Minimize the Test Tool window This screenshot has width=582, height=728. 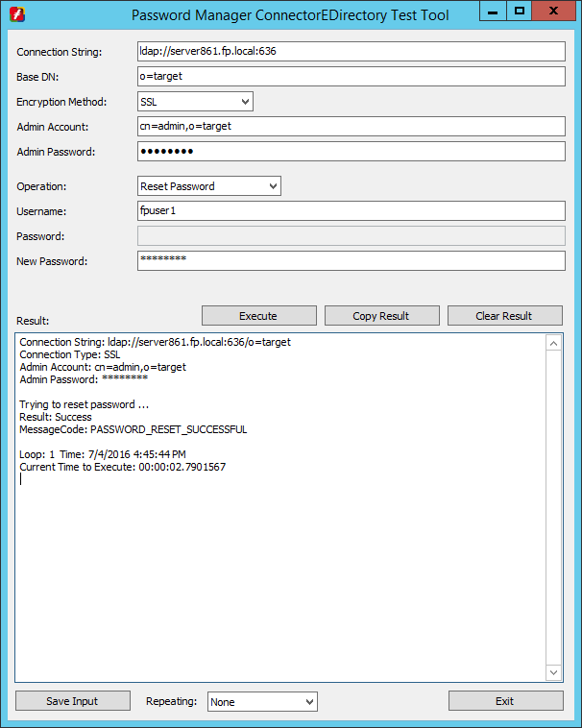(493, 11)
